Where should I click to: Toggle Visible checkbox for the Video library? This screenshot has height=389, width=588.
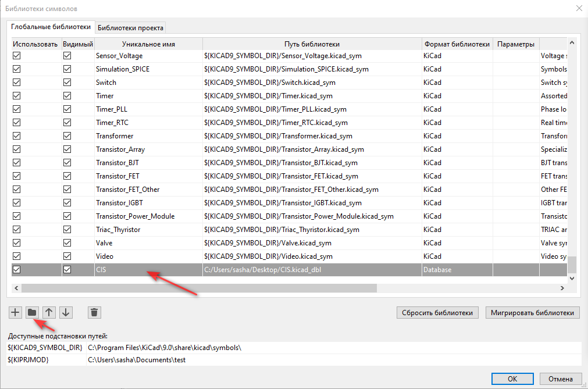(67, 256)
